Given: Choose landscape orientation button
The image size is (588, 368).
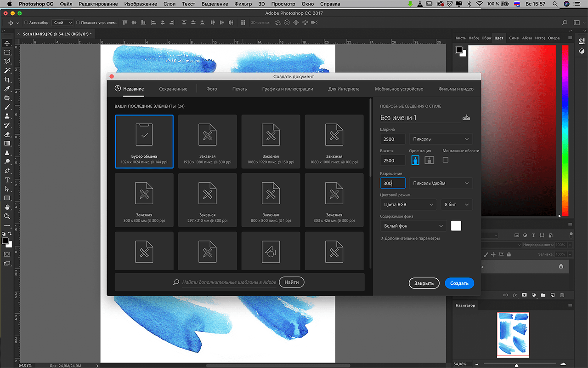Looking at the screenshot, I should pos(429,160).
